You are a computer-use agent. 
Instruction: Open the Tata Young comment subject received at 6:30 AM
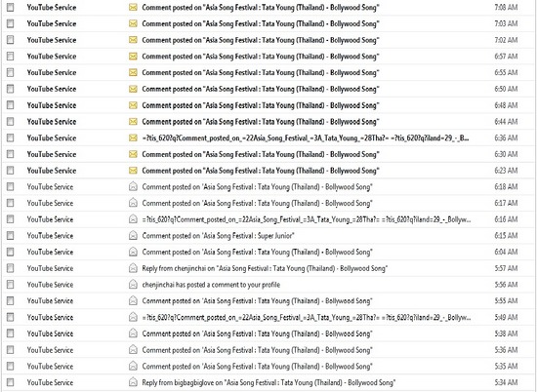[261, 155]
